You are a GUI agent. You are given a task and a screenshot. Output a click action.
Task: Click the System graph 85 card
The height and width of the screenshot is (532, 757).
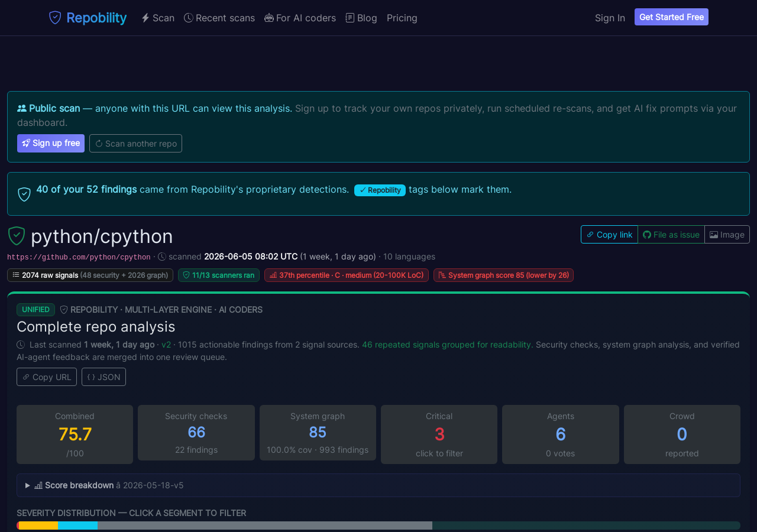pos(318,433)
